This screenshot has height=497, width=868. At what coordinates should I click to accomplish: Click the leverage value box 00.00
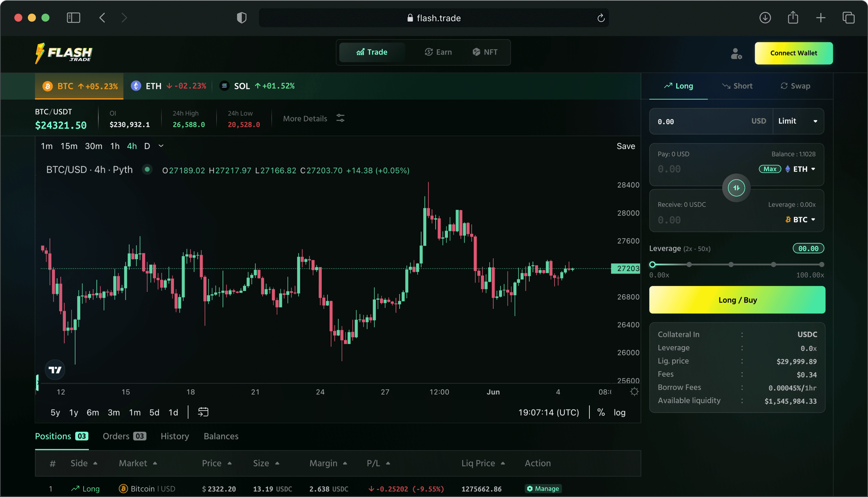tap(808, 249)
